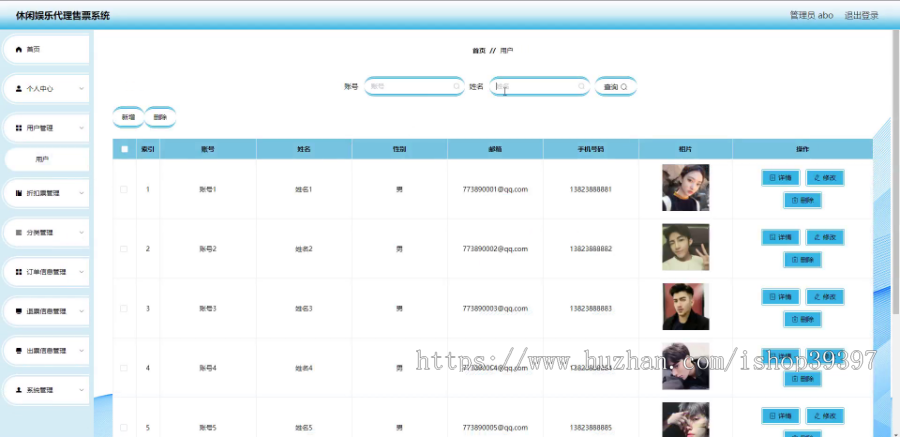This screenshot has height=437, width=900.
Task: Click the icon beside 退票信息管理
Action: 18,311
